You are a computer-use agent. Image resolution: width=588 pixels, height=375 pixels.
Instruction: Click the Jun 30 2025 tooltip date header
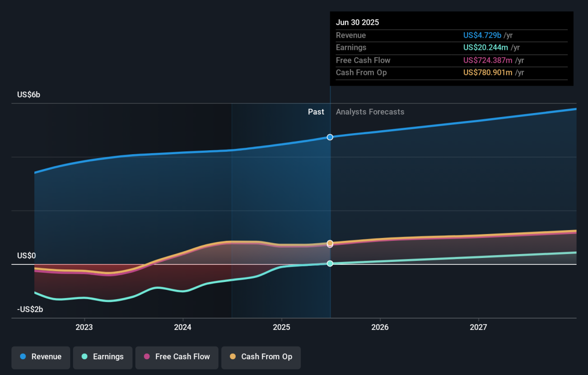[357, 23]
